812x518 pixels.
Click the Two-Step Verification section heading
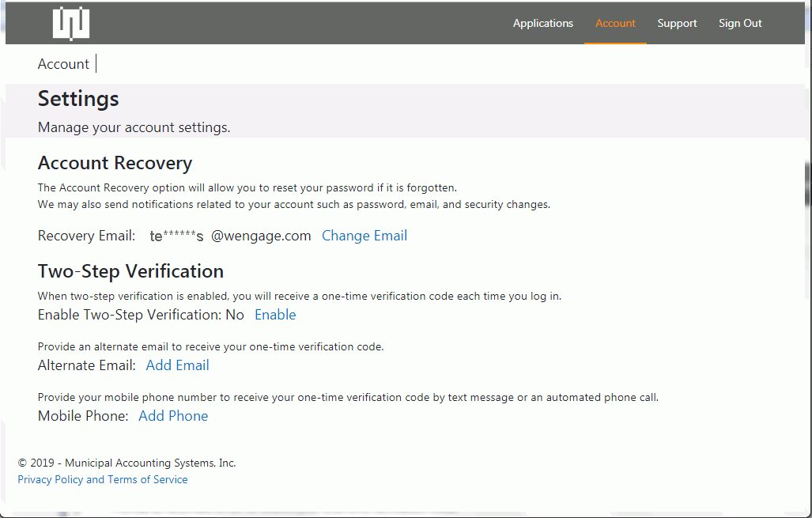130,271
